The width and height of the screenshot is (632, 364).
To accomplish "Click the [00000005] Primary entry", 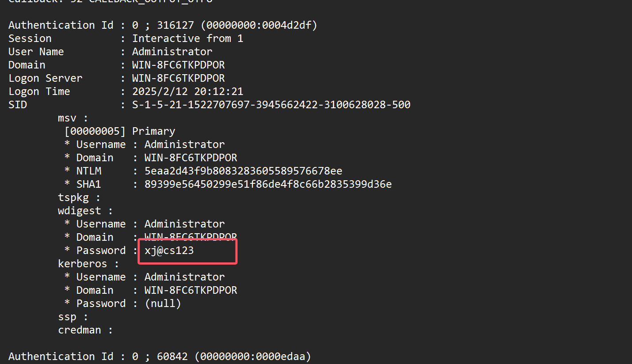I will click(x=120, y=131).
